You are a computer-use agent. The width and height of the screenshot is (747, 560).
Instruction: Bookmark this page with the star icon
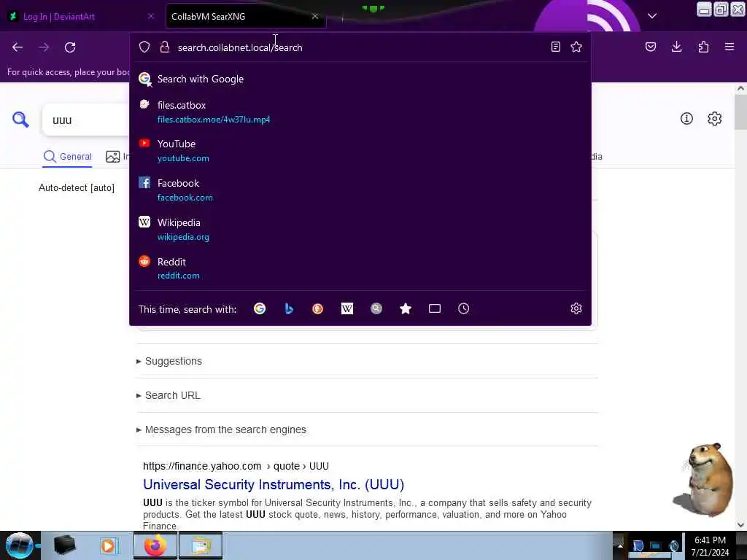pos(576,47)
